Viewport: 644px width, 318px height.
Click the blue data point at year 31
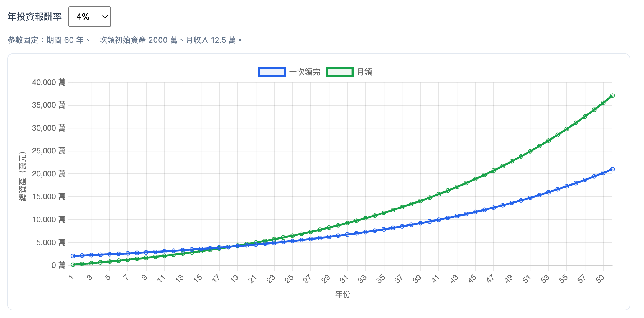click(x=347, y=235)
